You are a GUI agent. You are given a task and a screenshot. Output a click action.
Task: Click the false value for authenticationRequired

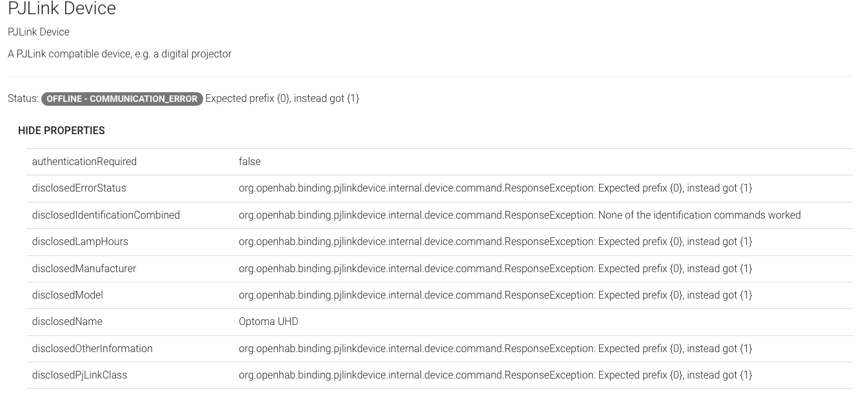250,162
